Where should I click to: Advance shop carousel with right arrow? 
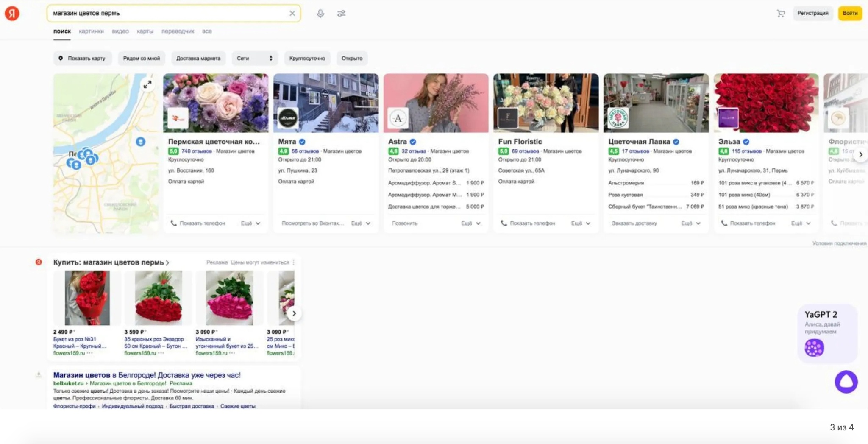[x=860, y=154]
